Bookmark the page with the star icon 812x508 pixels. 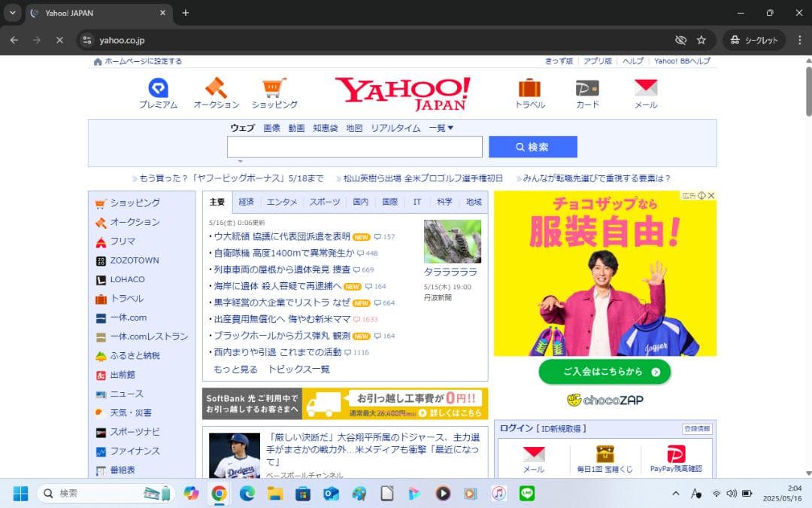(x=702, y=40)
